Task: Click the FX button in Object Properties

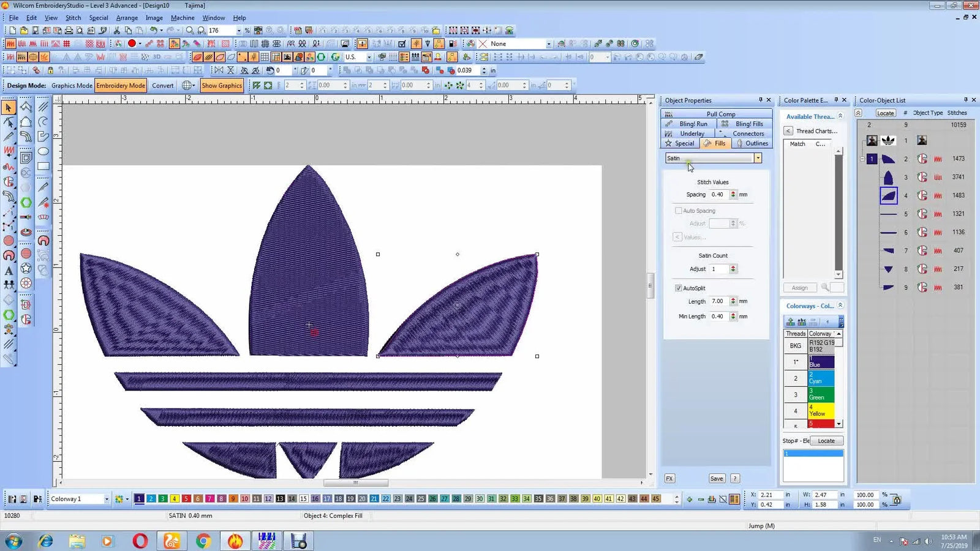Action: [x=669, y=478]
